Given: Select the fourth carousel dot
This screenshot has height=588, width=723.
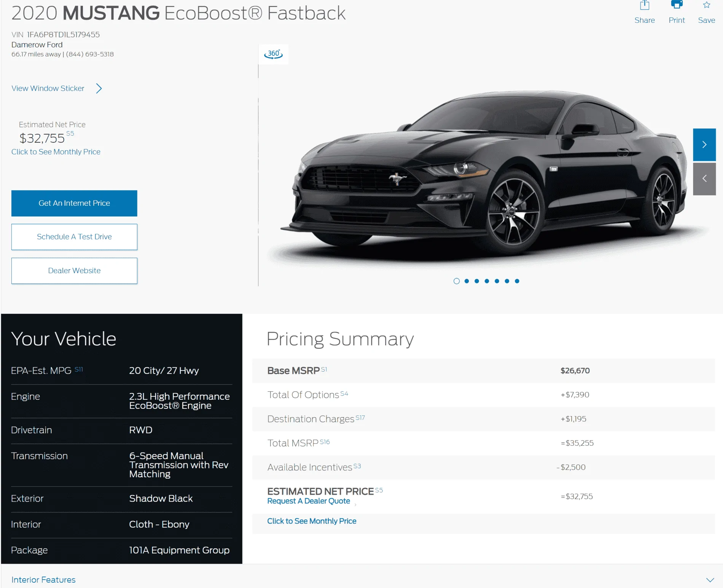Looking at the screenshot, I should point(487,281).
